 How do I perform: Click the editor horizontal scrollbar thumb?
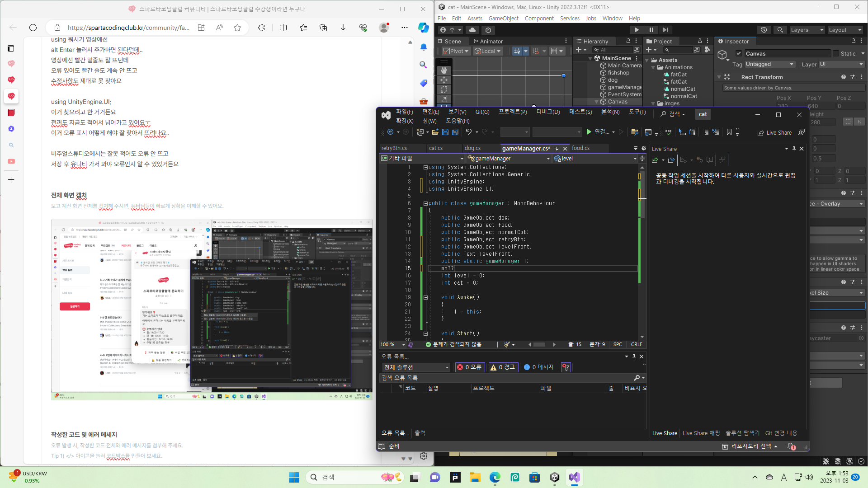(539, 344)
